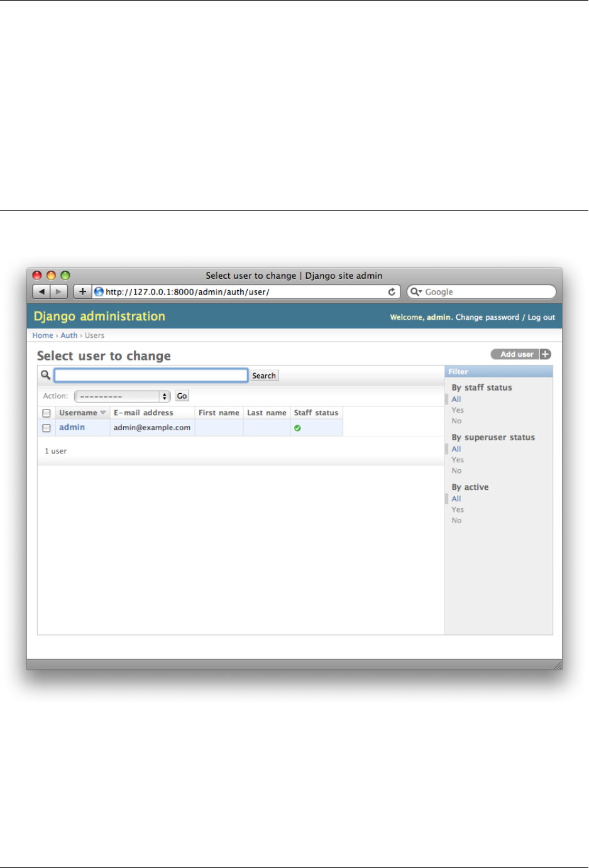
Task: Click the Log out link
Action: coord(541,317)
